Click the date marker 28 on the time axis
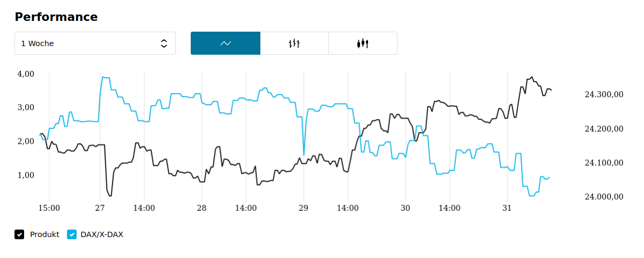The height and width of the screenshot is (258, 644). [202, 208]
